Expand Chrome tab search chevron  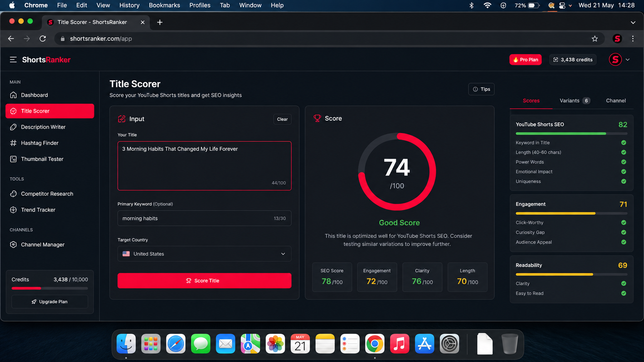click(633, 22)
